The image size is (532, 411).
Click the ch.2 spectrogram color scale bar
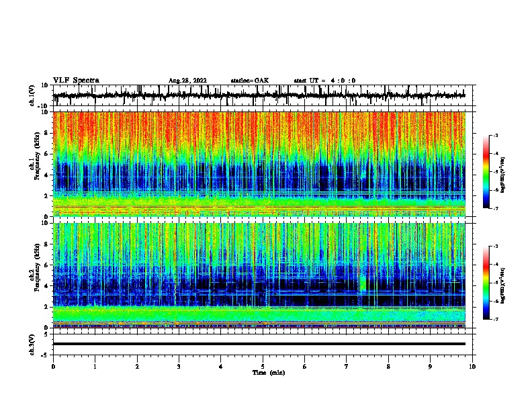[486, 283]
